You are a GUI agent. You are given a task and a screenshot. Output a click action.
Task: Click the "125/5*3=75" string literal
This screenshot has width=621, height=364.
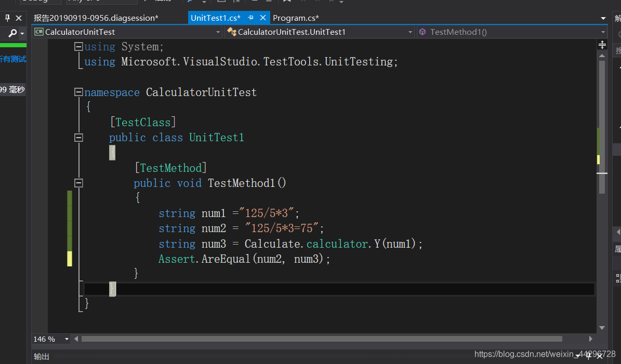tap(281, 228)
